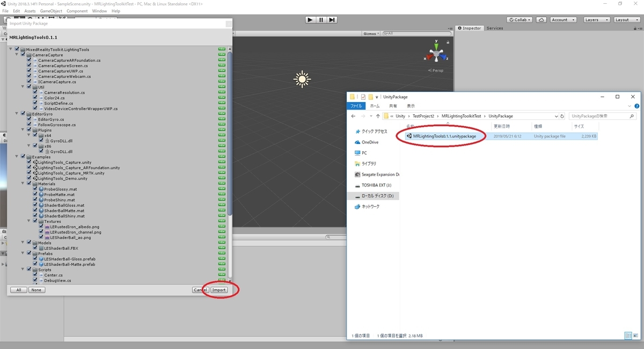644x349 pixels.
Task: Click the cloud services icon beside Collab
Action: pyautogui.click(x=541, y=20)
